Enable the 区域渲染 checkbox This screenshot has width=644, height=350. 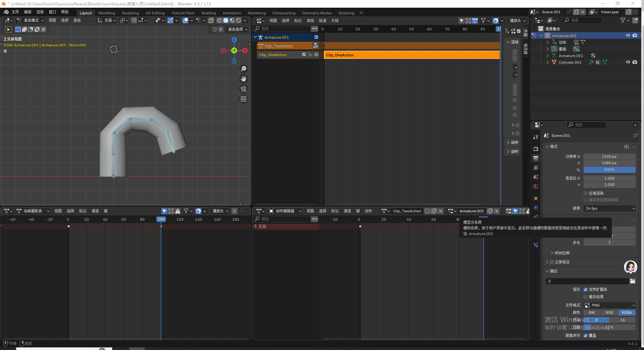pyautogui.click(x=586, y=193)
